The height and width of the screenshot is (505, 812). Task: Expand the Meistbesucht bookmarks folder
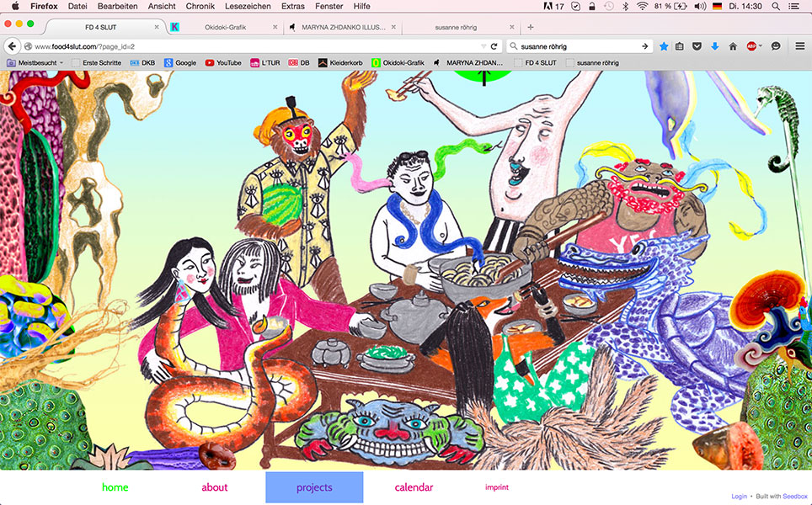coord(34,63)
